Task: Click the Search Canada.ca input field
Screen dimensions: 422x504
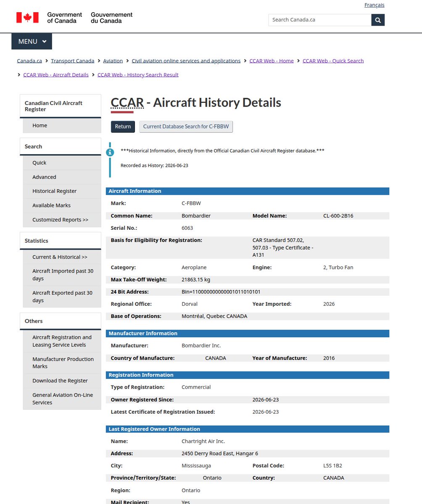Action: pos(320,20)
